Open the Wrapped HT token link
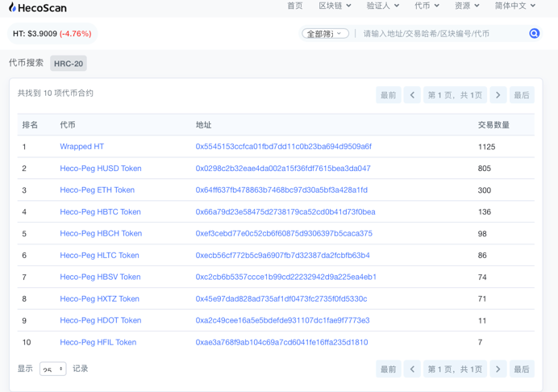 click(x=82, y=146)
